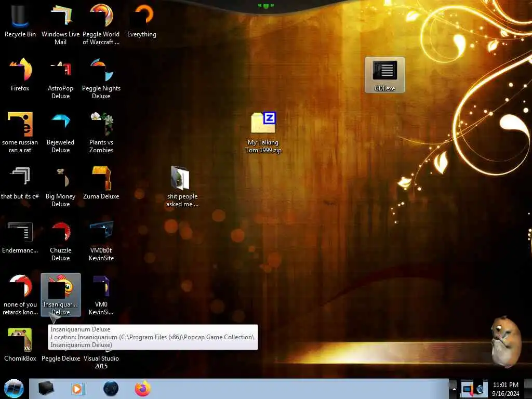This screenshot has width=532, height=399.
Task: Select the ChomikBox desktop icon
Action: pyautogui.click(x=20, y=345)
